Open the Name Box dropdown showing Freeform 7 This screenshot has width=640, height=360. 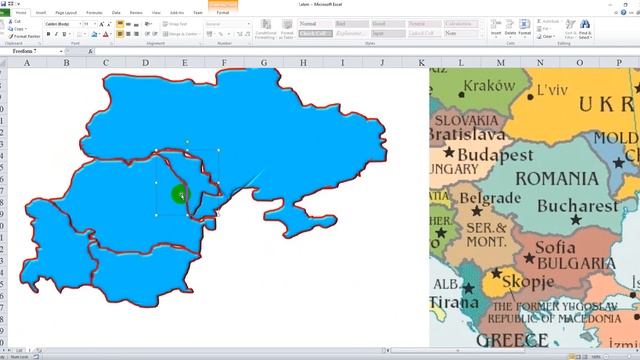click(x=61, y=51)
